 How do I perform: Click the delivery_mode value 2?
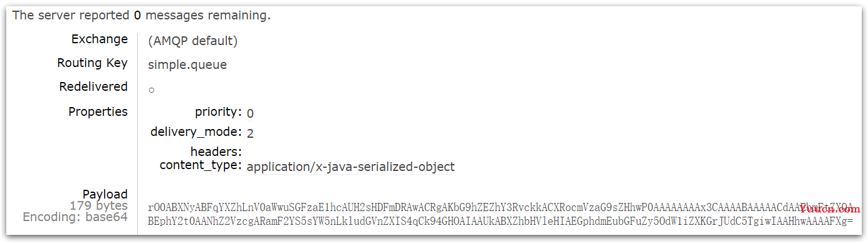coord(250,133)
